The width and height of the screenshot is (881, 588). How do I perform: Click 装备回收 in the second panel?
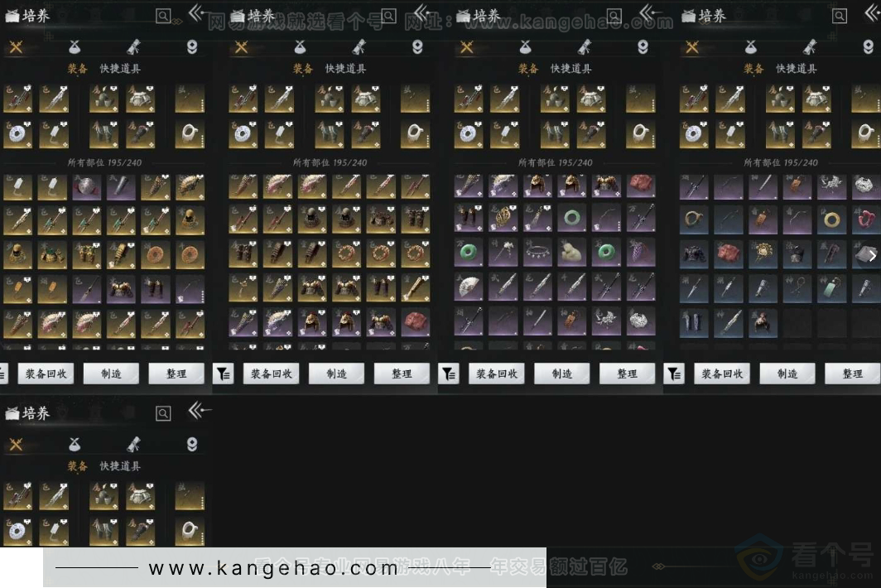271,374
